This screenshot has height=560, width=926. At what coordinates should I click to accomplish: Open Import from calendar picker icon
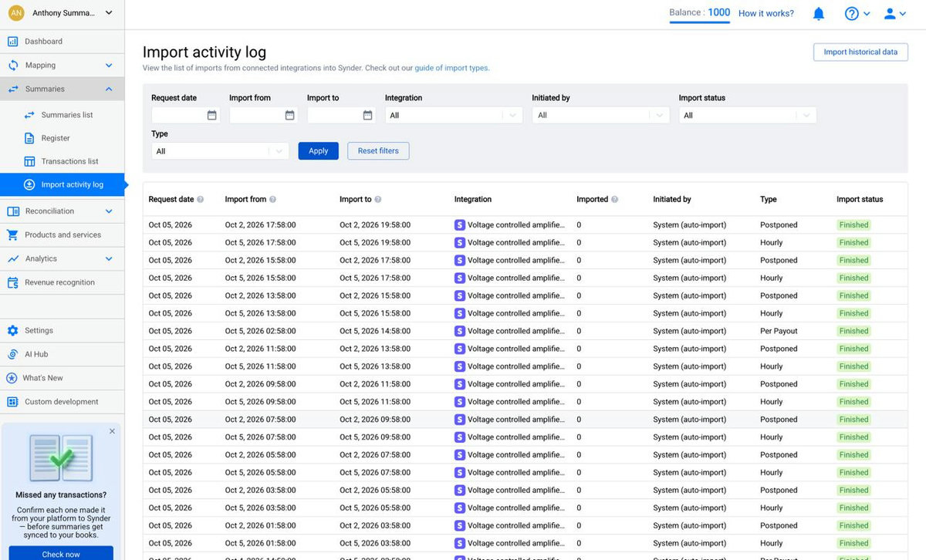click(289, 115)
